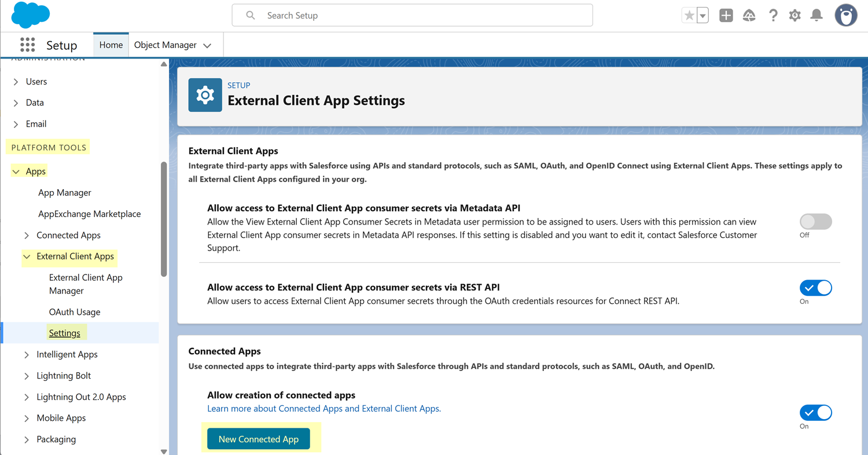This screenshot has height=455, width=868.
Task: Open the Learn more about Connected Apps link
Action: tap(324, 409)
